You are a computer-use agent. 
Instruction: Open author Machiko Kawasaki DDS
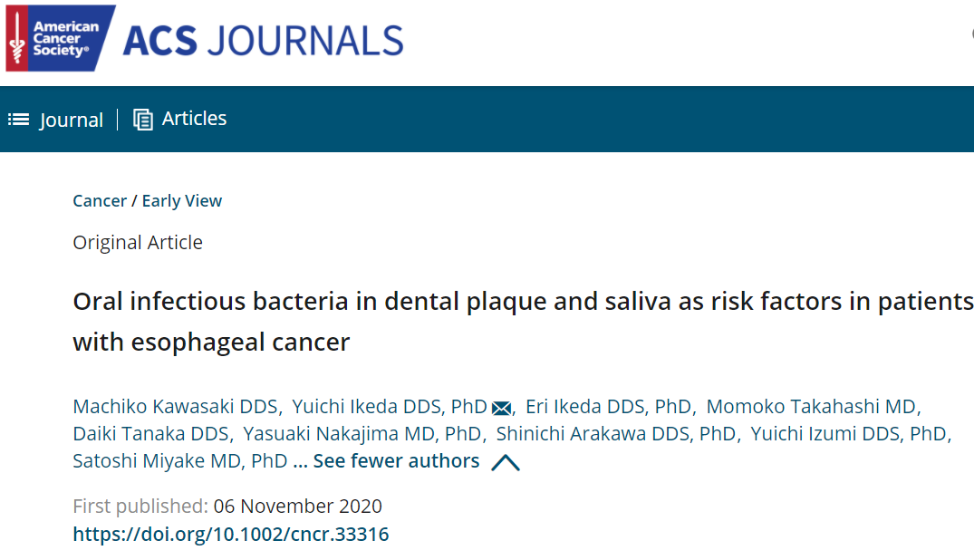[175, 407]
